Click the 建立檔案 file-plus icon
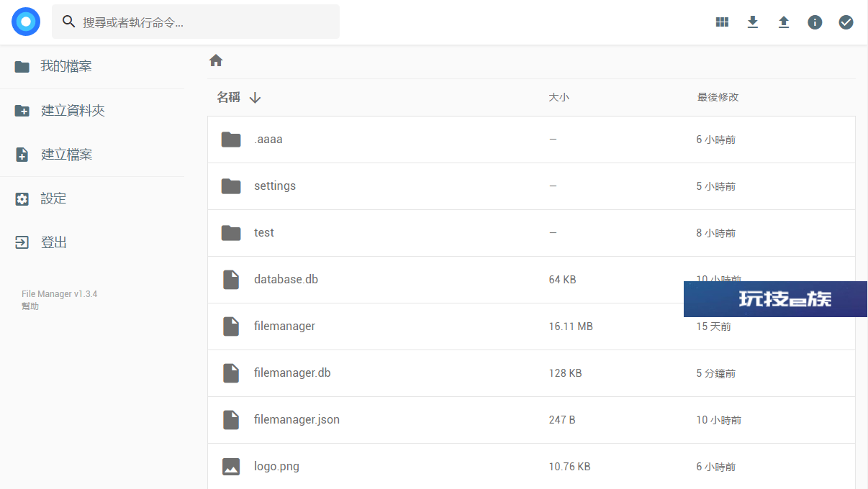 [x=22, y=155]
